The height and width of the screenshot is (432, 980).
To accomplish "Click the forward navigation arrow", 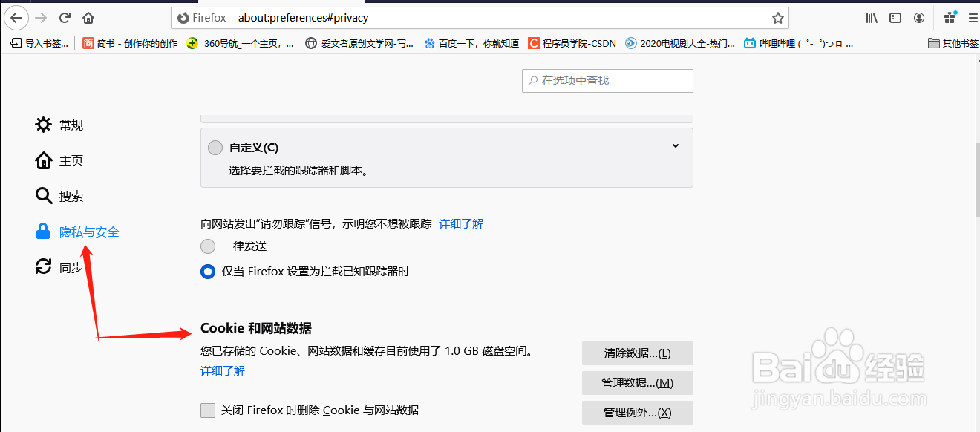I will (41, 17).
